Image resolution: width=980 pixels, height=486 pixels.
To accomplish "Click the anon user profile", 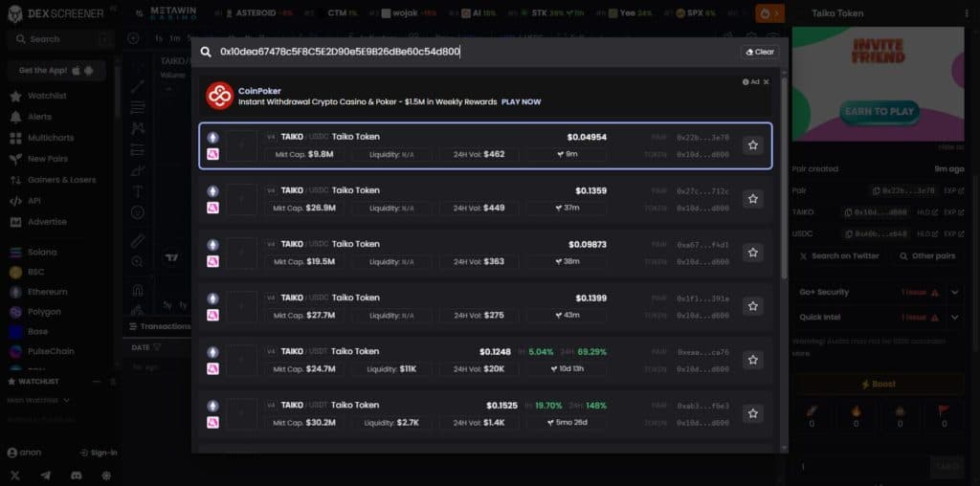I will tap(25, 453).
